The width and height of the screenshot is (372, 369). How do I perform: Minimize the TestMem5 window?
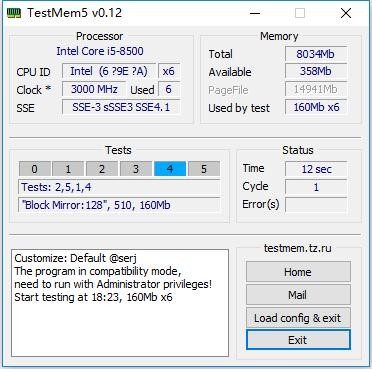[255, 13]
